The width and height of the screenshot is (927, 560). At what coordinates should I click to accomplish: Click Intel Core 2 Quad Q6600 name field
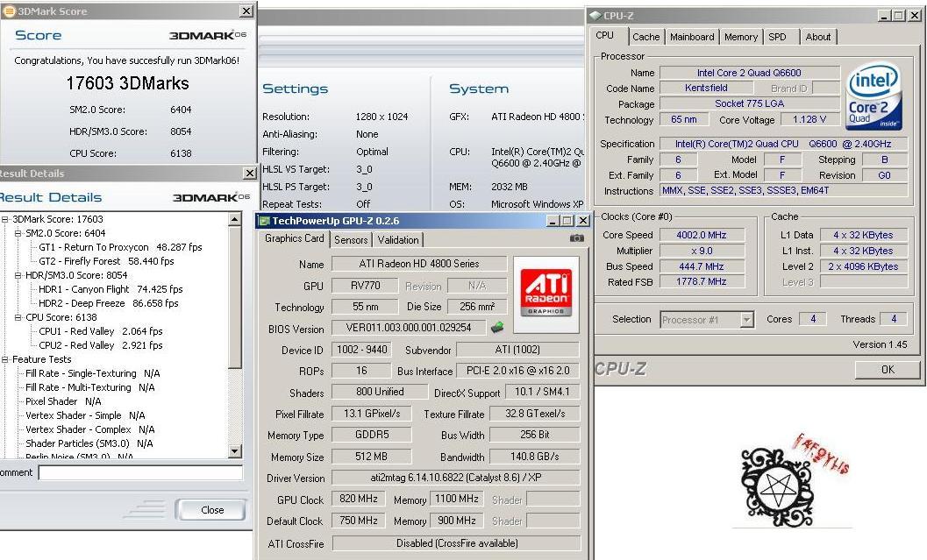[x=749, y=73]
